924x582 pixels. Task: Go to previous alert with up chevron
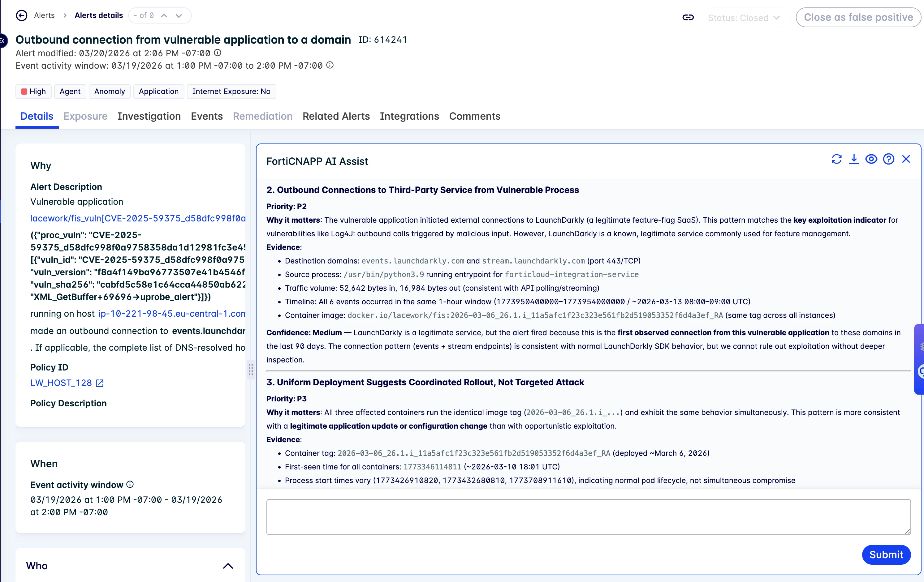coord(164,15)
